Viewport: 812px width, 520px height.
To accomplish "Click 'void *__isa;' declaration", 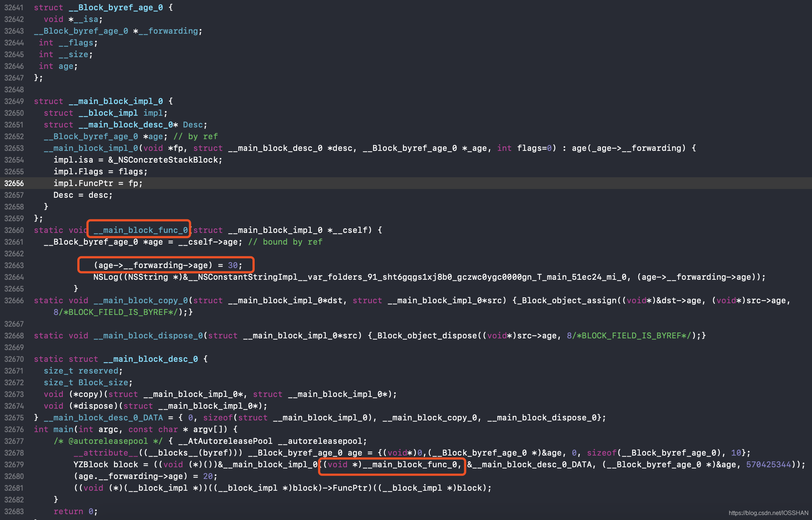I will (x=73, y=19).
